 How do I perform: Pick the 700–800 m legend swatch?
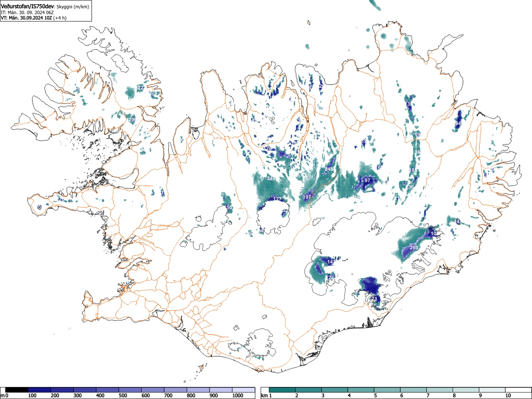click(x=175, y=390)
